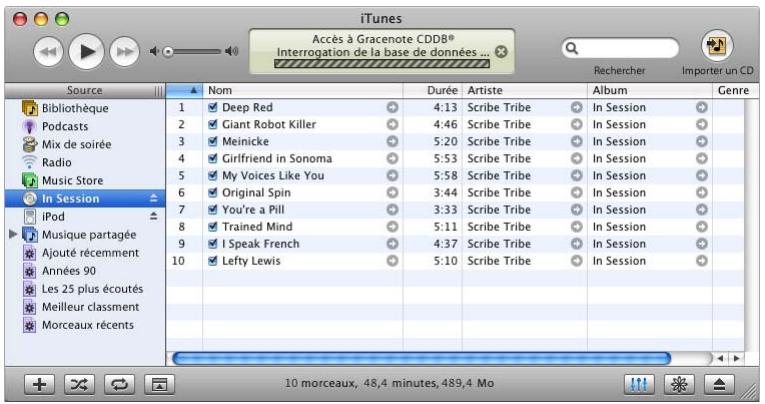Open Radio in the source list
Viewport: 765px width, 404px height.
(x=85, y=162)
